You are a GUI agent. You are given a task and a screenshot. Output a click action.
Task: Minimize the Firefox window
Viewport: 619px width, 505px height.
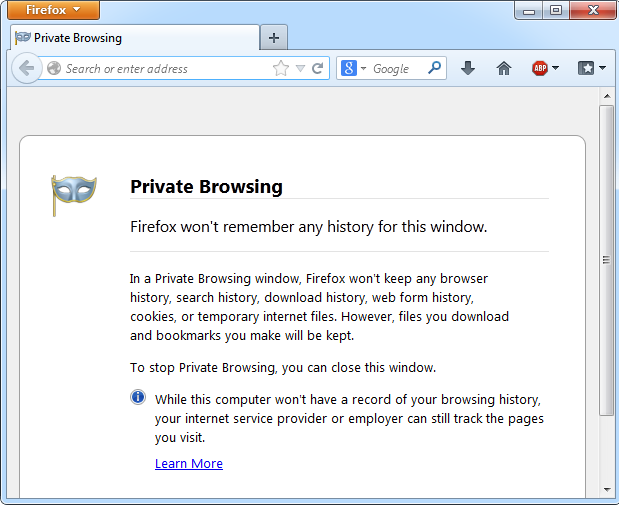[529, 11]
